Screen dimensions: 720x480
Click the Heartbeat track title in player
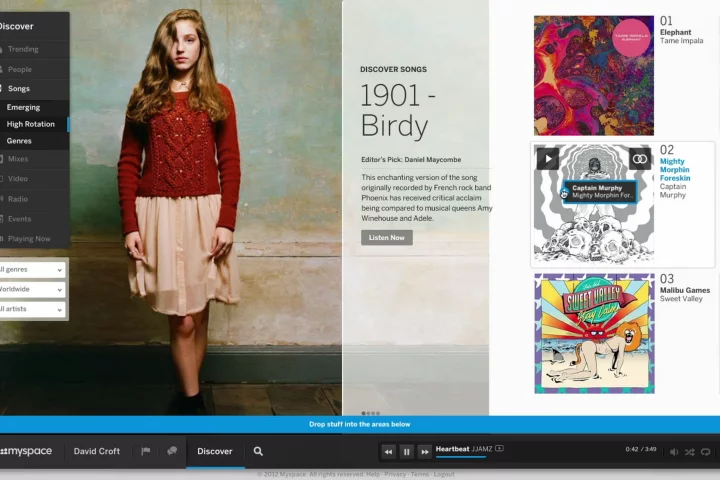452,449
